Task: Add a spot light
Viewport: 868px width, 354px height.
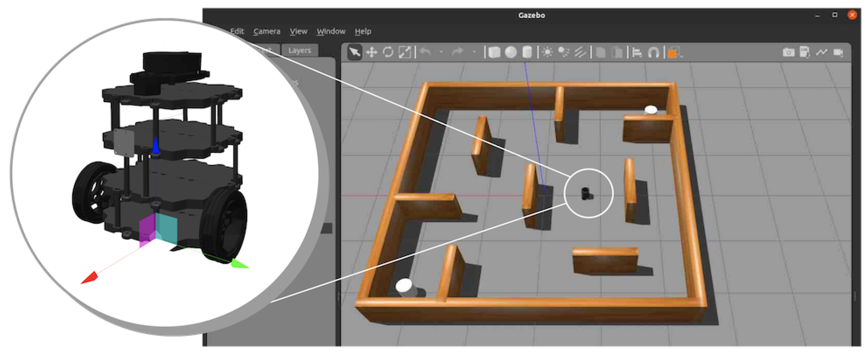Action: point(563,52)
